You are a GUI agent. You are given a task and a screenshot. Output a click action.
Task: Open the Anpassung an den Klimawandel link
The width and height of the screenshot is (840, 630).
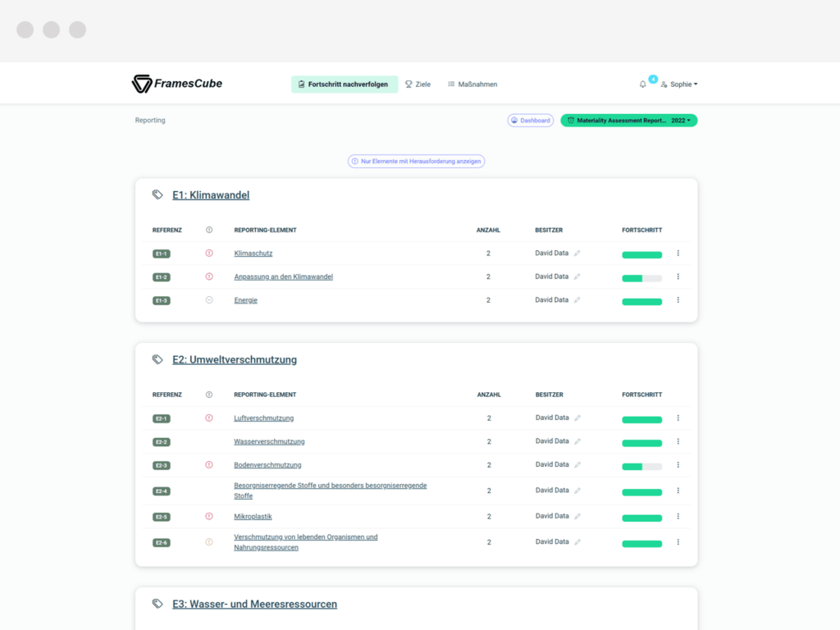(x=283, y=277)
